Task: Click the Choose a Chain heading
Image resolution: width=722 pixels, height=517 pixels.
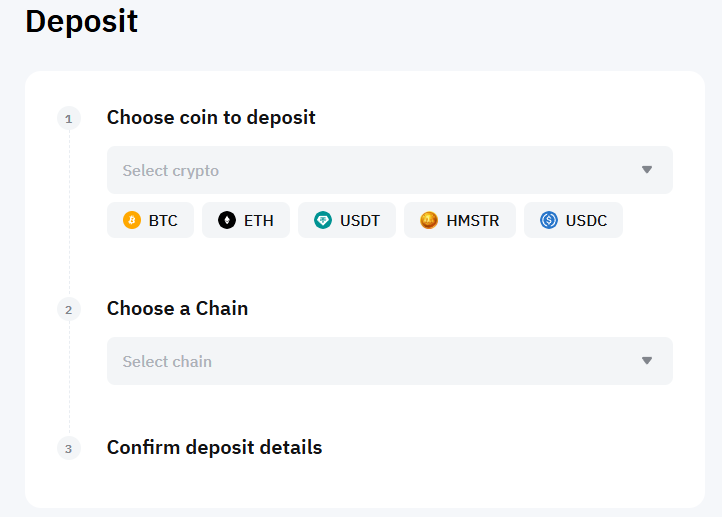Action: 177,308
